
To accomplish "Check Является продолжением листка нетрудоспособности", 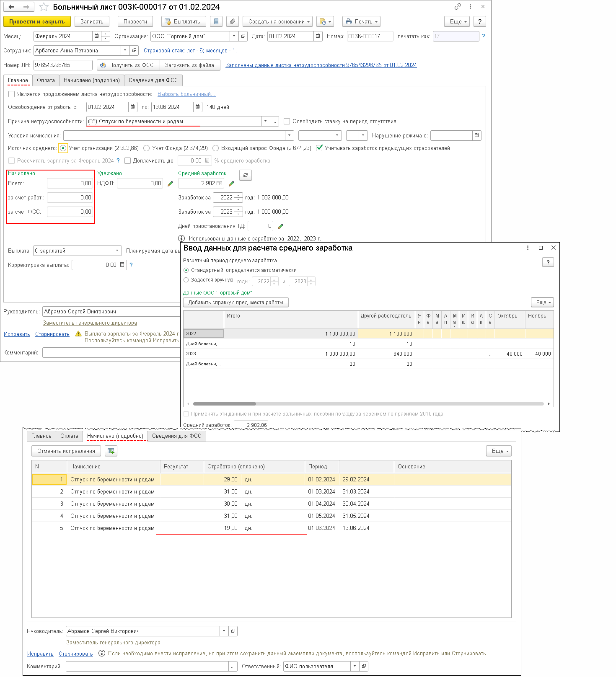I will 12,94.
